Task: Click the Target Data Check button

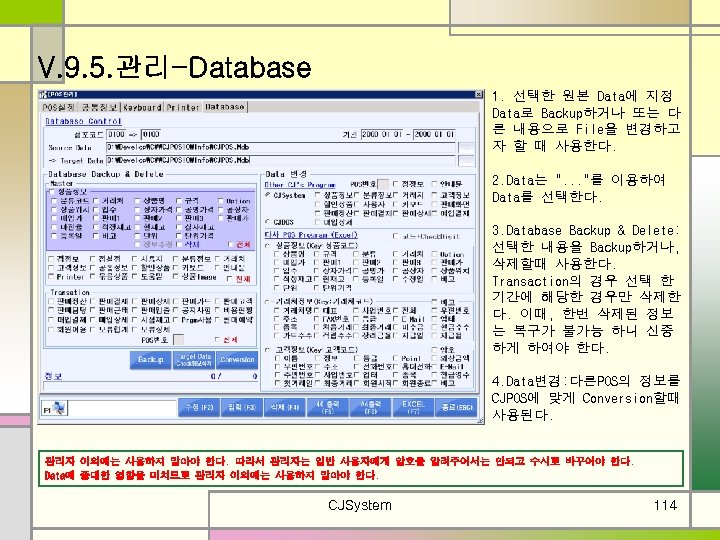Action: click(193, 360)
